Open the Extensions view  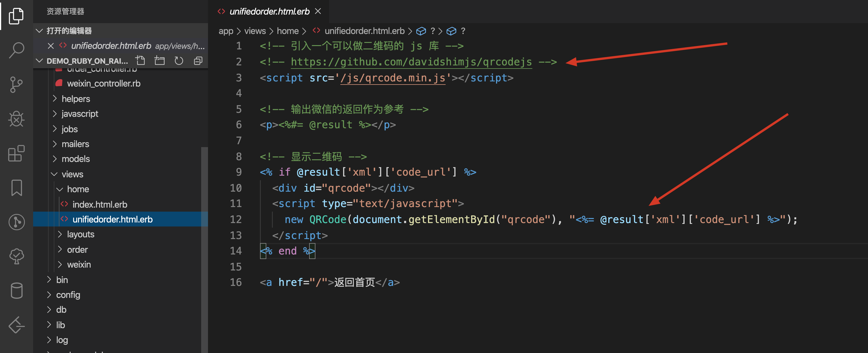tap(16, 153)
